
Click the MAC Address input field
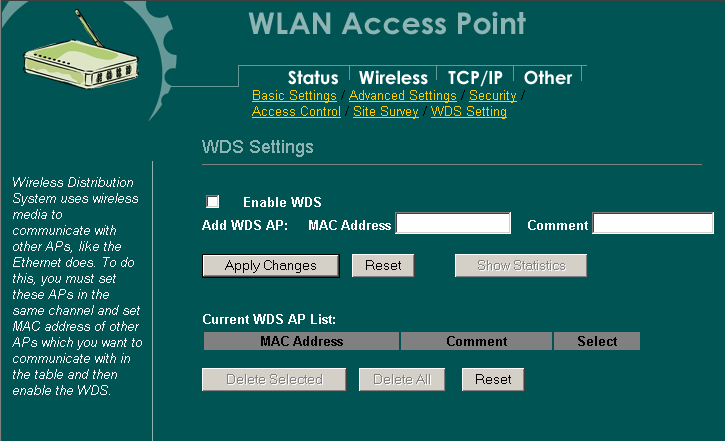click(453, 224)
